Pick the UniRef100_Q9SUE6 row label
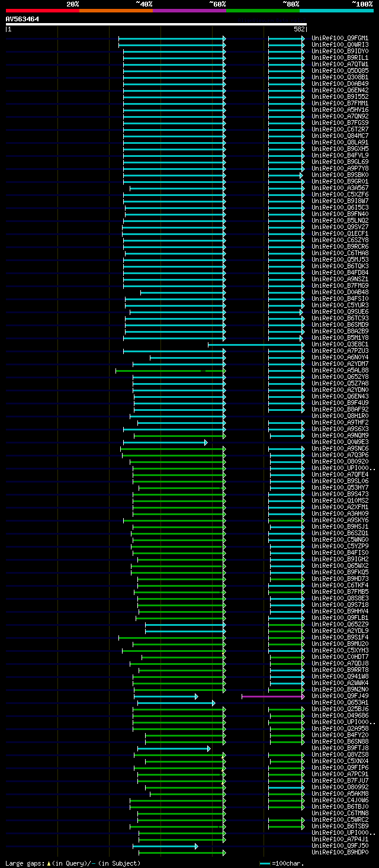The width and height of the screenshot is (379, 868). 340,312
